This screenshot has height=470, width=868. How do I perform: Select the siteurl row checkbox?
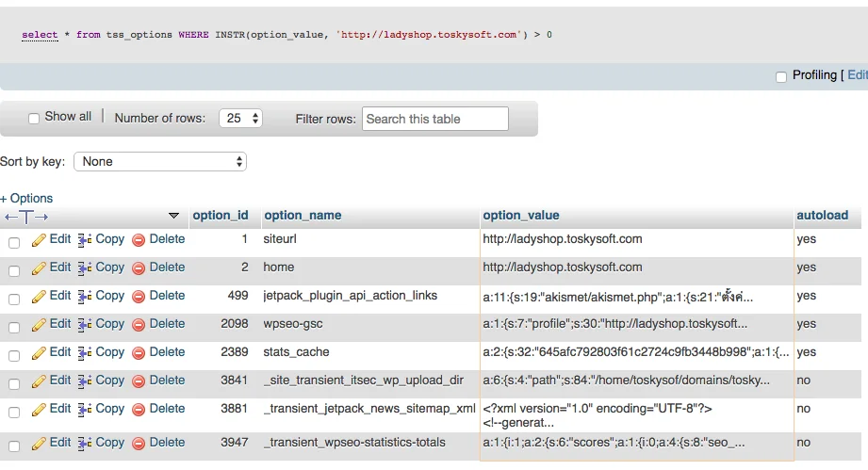click(x=14, y=243)
